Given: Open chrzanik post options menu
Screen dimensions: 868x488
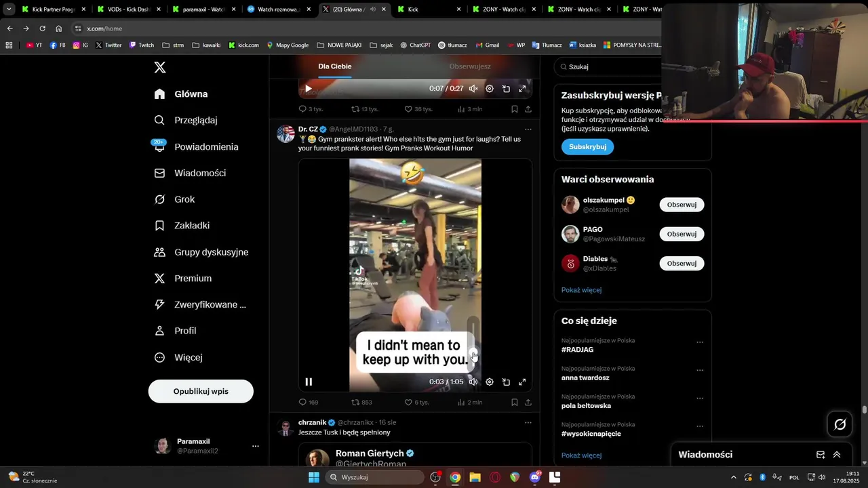Looking at the screenshot, I should tap(528, 422).
